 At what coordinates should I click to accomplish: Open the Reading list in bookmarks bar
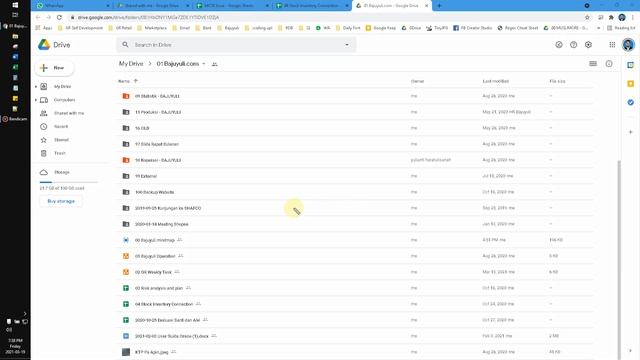tap(621, 28)
